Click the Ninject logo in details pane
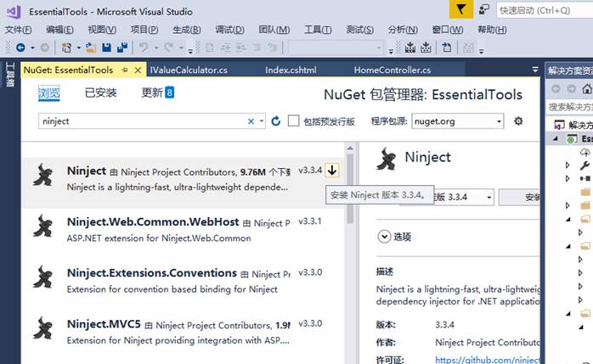Viewport: 593px width, 364px height. pos(387,159)
